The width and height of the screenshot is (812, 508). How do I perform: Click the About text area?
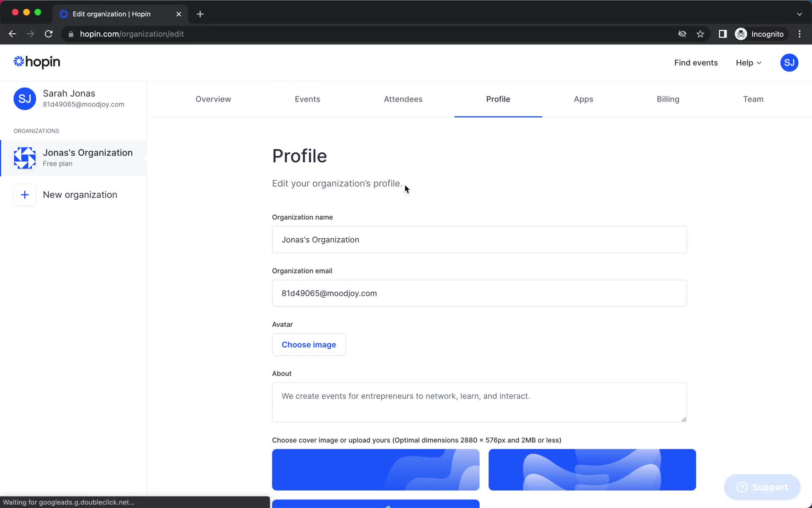(x=479, y=403)
